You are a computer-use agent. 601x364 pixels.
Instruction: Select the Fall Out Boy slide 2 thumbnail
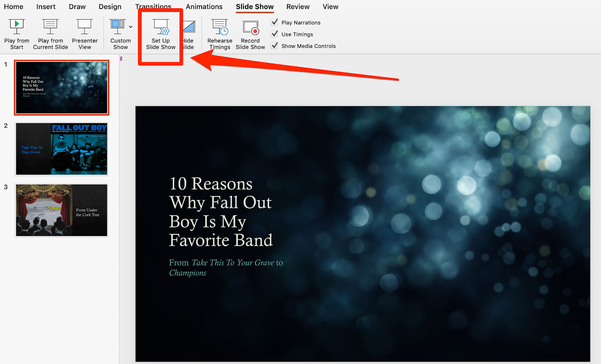(x=61, y=149)
